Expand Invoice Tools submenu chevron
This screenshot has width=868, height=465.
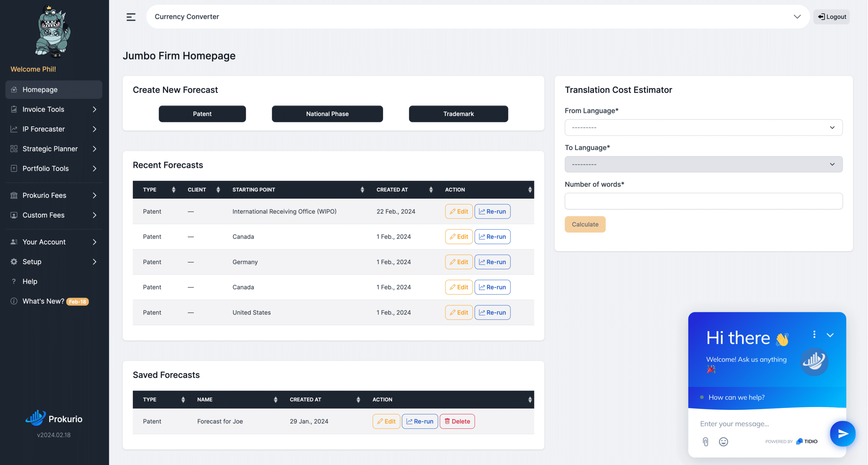95,109
